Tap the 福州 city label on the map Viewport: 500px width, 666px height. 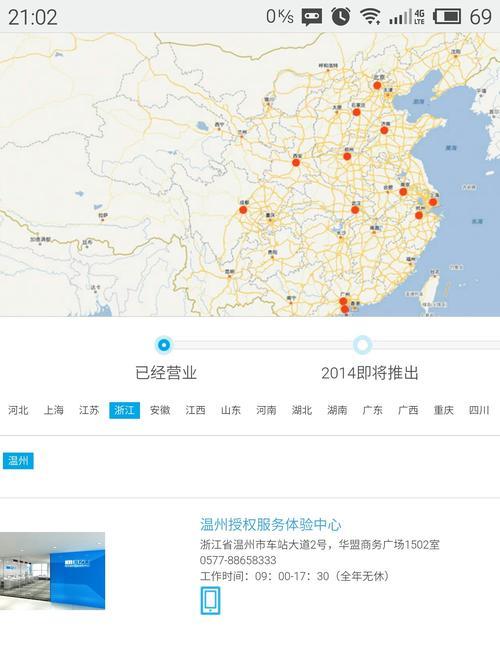(x=410, y=259)
